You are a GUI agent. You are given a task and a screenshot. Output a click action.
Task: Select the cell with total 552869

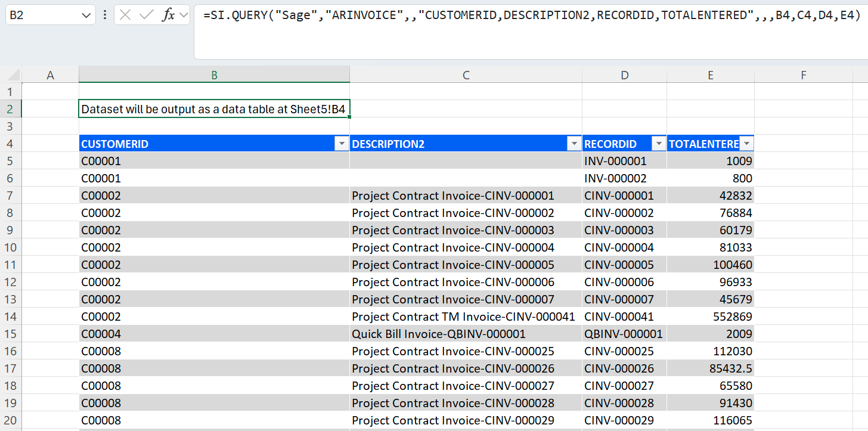click(710, 317)
